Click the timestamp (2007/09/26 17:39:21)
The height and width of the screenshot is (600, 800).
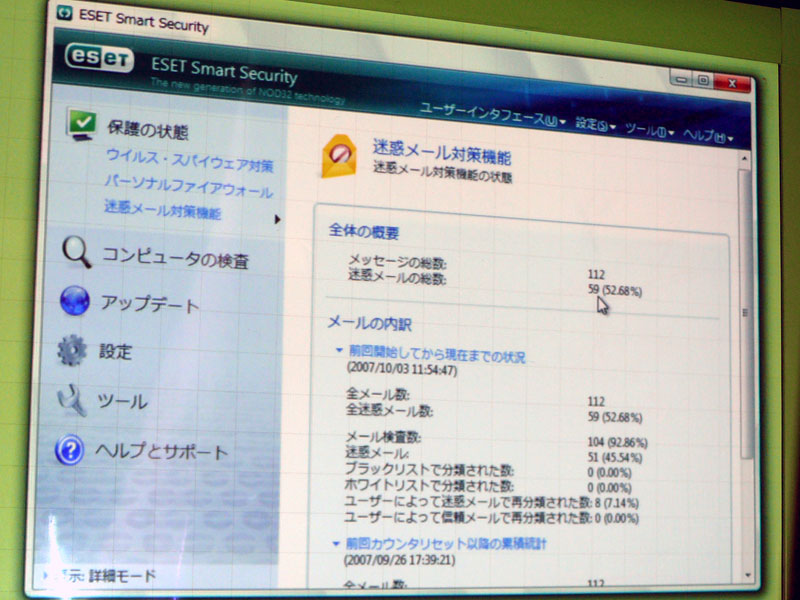pyautogui.click(x=399, y=560)
